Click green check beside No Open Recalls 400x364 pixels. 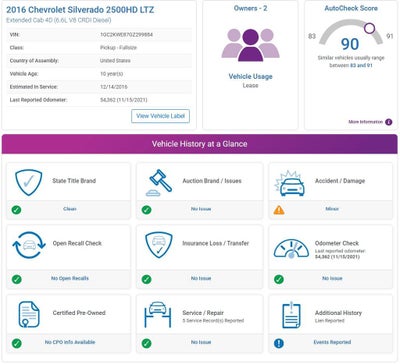click(16, 279)
